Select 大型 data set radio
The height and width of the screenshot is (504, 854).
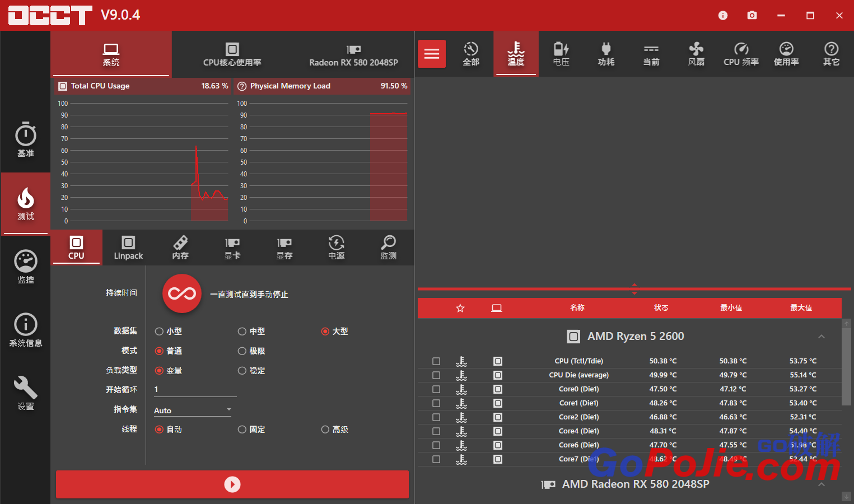tap(334, 332)
